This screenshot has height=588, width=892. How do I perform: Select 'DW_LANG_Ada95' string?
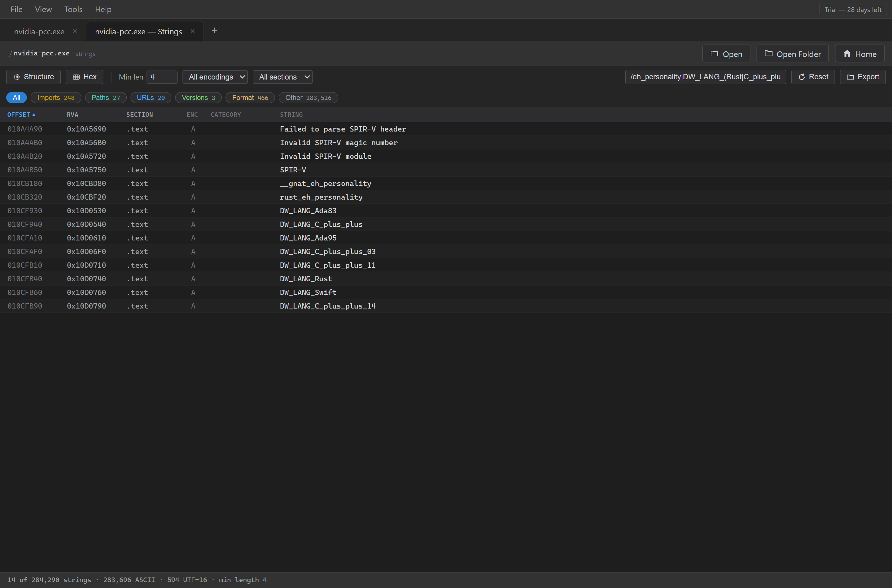point(308,238)
